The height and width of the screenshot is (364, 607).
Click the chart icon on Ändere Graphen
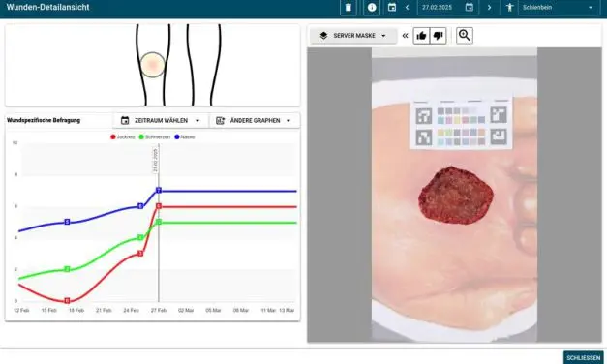pos(221,120)
